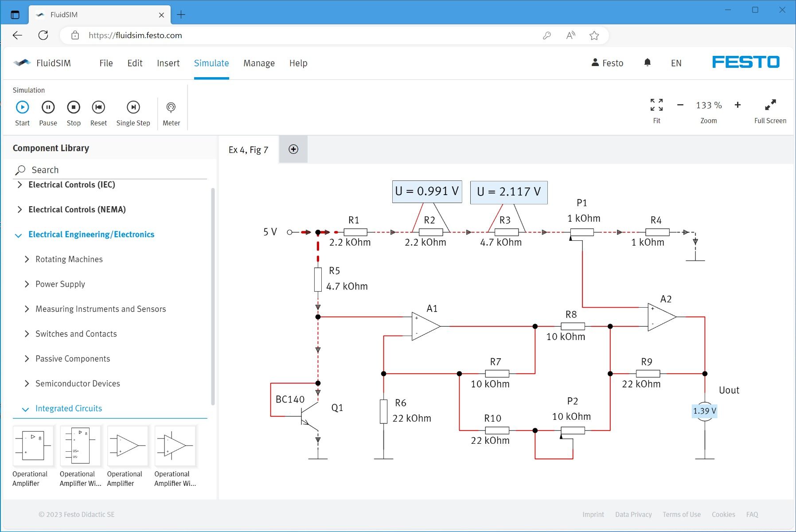The height and width of the screenshot is (532, 796).
Task: Open the Insert menu
Action: click(x=168, y=63)
